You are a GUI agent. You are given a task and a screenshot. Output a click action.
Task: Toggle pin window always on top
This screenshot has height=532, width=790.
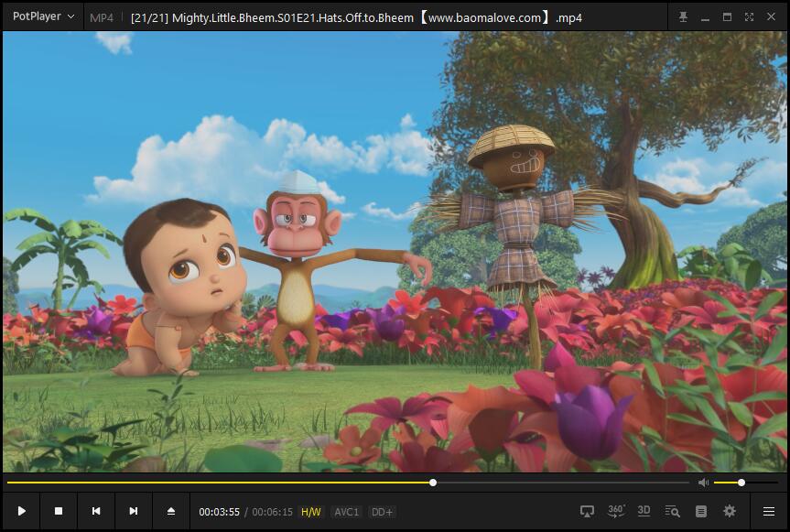683,17
